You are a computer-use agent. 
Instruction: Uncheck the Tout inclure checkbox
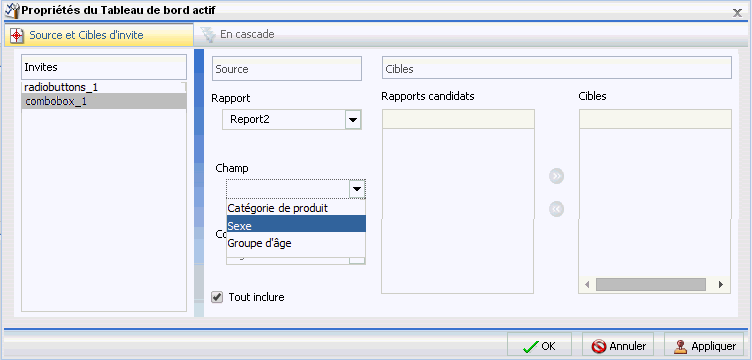click(x=217, y=297)
